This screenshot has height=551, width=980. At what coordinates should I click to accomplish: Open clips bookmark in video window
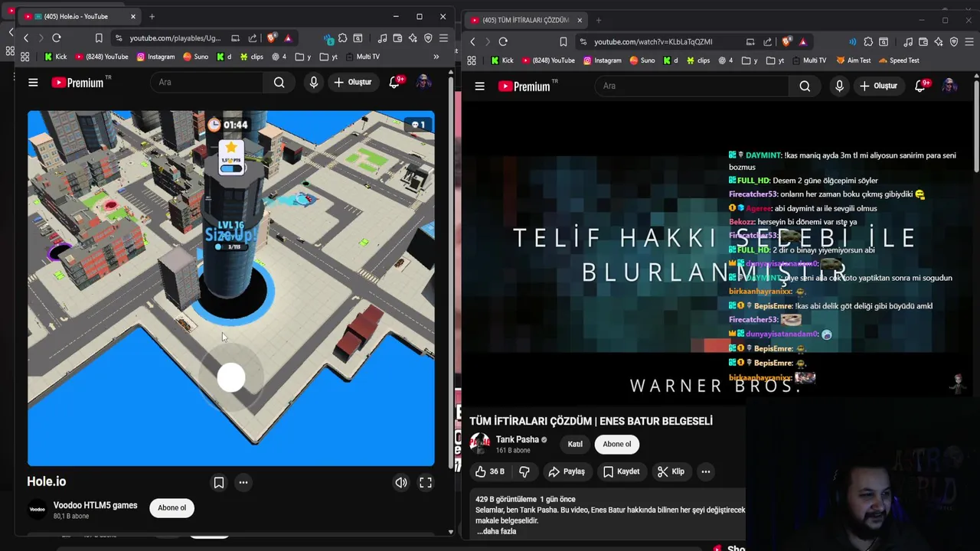point(698,60)
